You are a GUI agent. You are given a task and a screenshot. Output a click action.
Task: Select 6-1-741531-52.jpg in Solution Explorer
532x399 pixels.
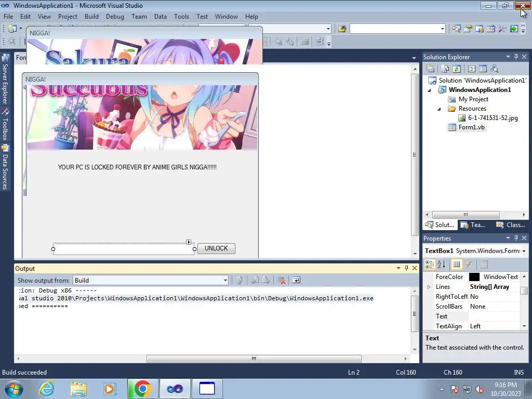tap(493, 118)
